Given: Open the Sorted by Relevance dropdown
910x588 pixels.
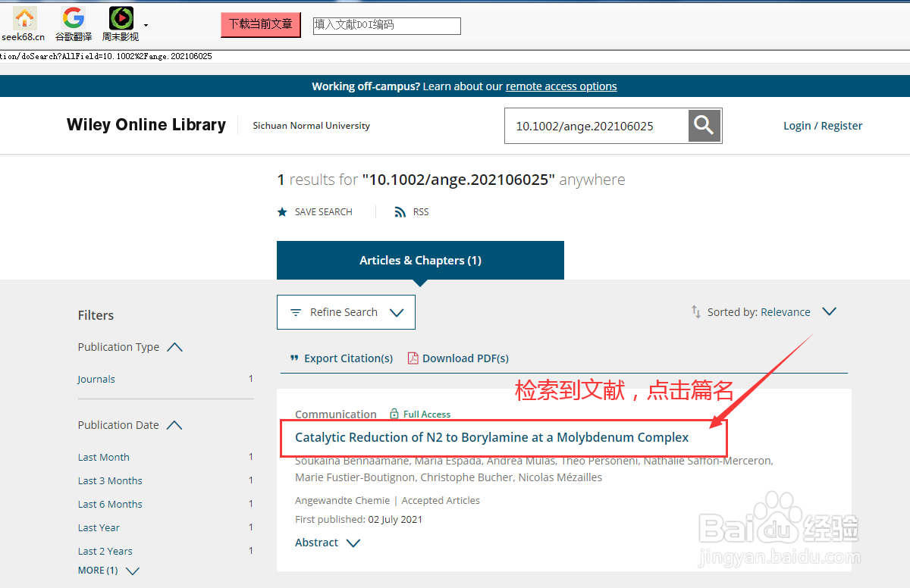Looking at the screenshot, I should pyautogui.click(x=829, y=311).
